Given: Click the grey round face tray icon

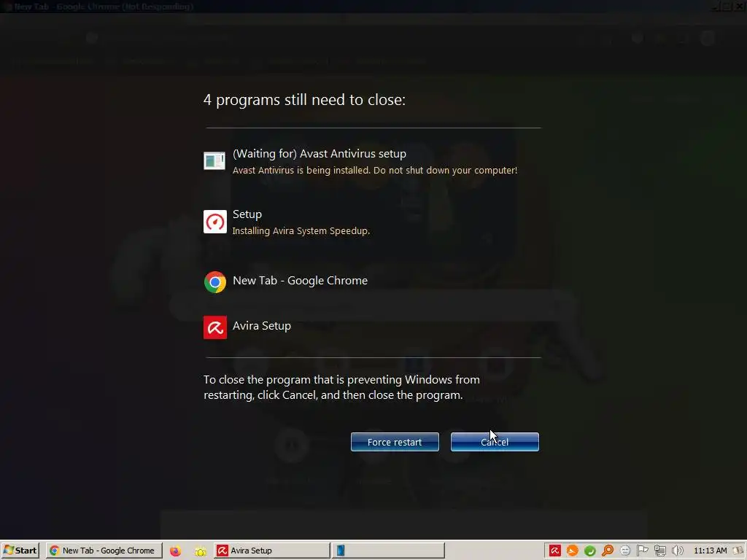Looking at the screenshot, I should pos(625,551).
